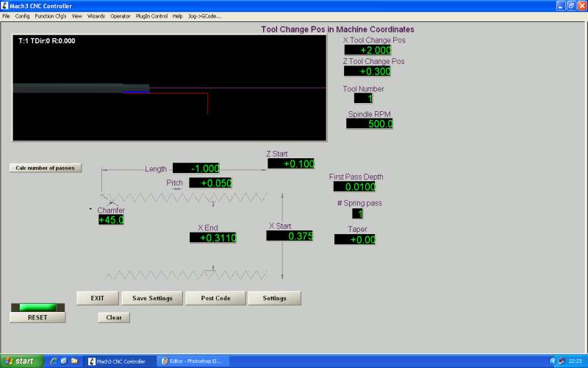Select the Z Tool Change Pos field
The height and width of the screenshot is (368, 588).
(x=367, y=71)
